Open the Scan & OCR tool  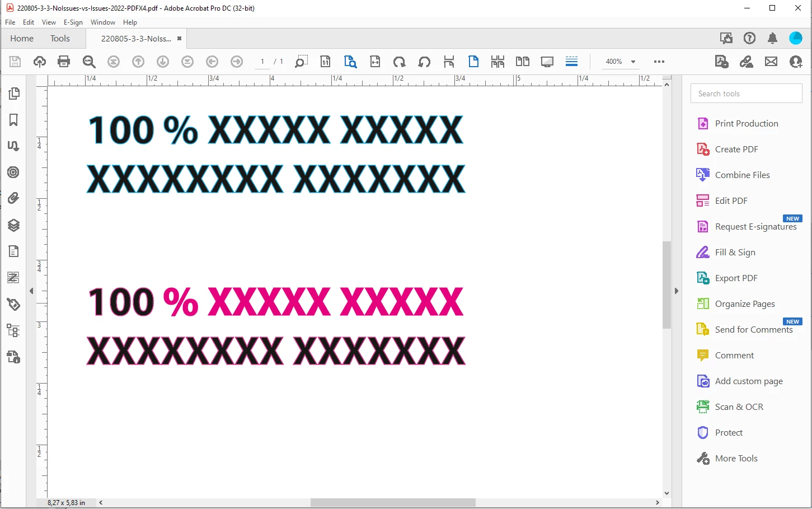coord(730,407)
